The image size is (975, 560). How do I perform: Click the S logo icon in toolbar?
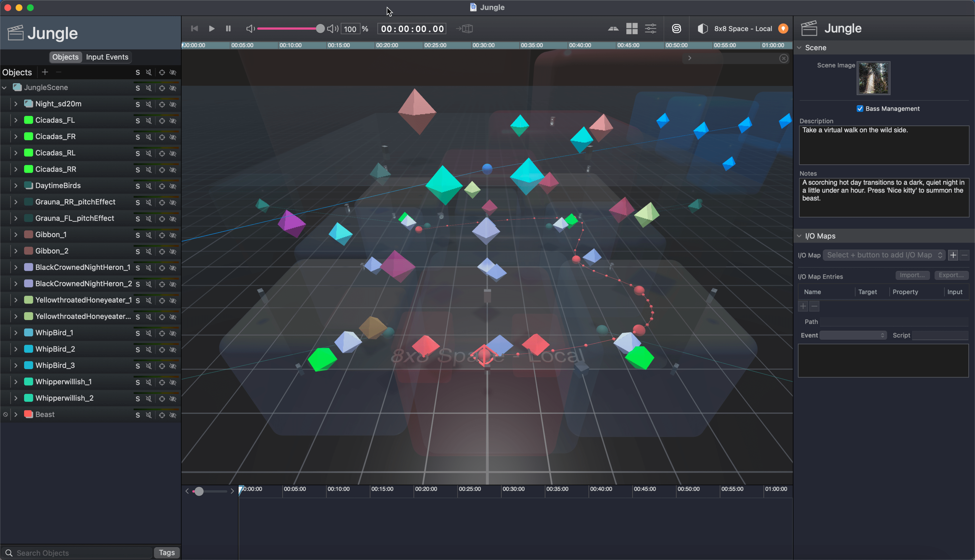click(x=676, y=28)
